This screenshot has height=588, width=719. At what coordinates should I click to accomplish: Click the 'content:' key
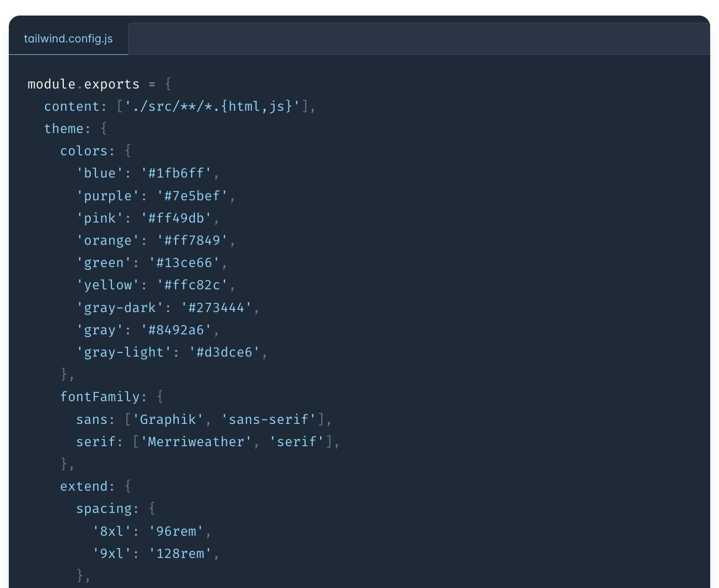[x=76, y=107]
